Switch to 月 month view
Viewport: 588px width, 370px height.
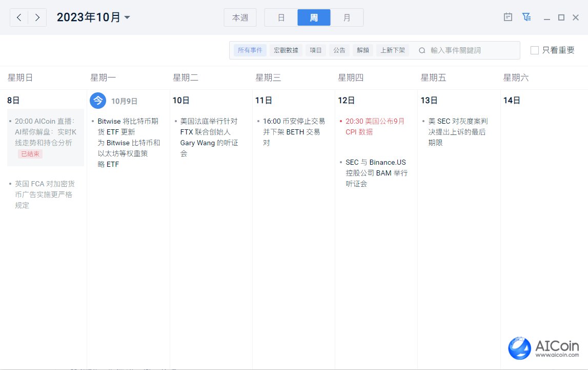pos(347,17)
